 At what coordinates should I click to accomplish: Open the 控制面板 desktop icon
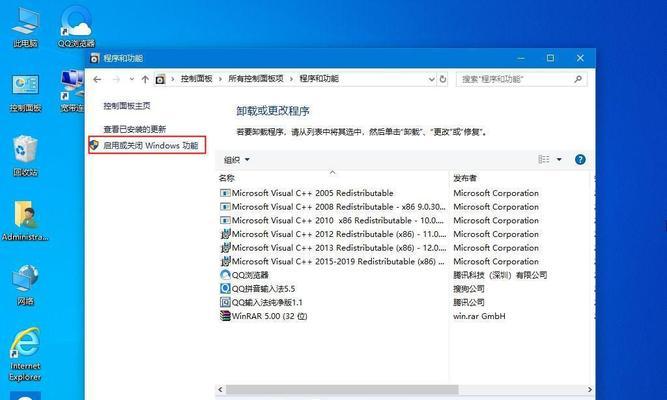point(26,93)
